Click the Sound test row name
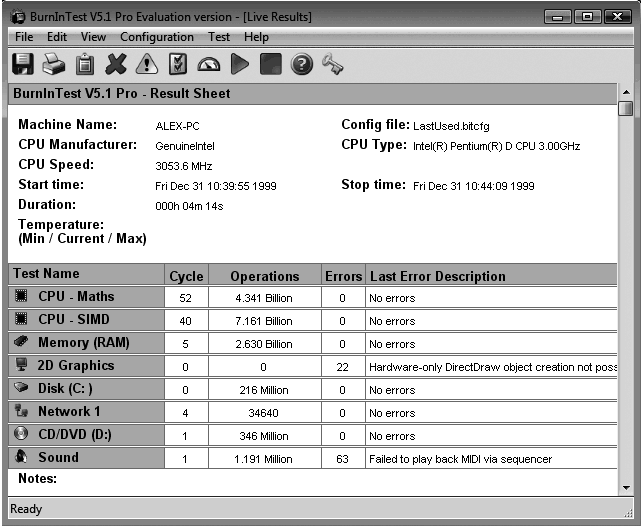 [x=58, y=458]
